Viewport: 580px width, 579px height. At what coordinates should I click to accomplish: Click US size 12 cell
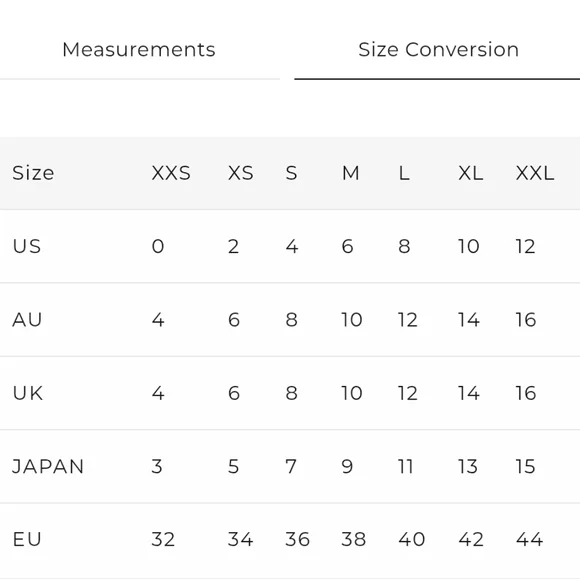(526, 246)
